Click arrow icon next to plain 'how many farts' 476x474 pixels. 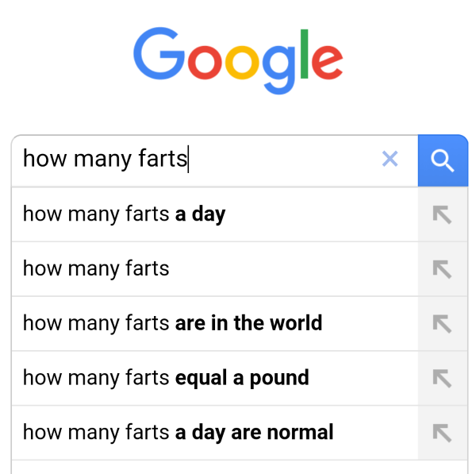click(443, 269)
